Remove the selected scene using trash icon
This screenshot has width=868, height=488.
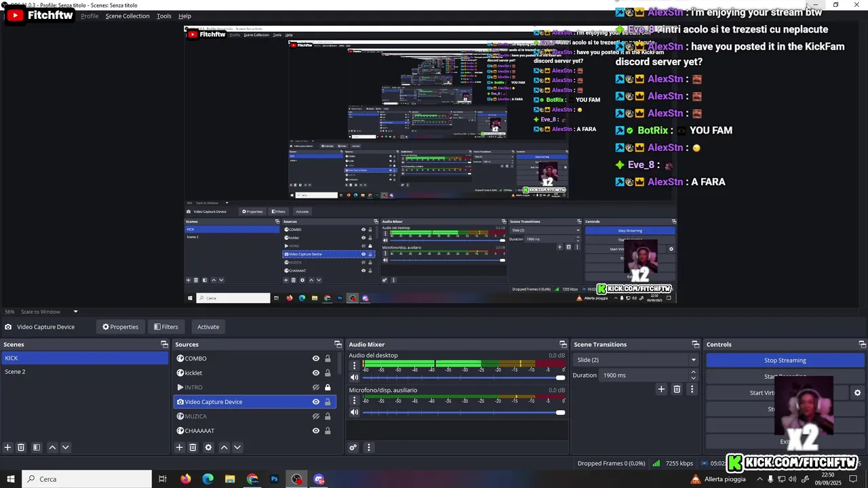coord(21,447)
